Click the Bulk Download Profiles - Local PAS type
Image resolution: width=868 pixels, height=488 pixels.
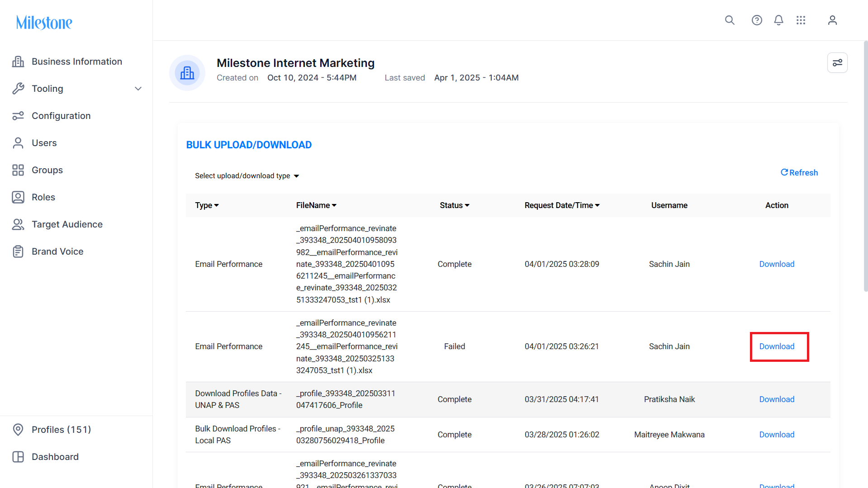[x=238, y=435]
